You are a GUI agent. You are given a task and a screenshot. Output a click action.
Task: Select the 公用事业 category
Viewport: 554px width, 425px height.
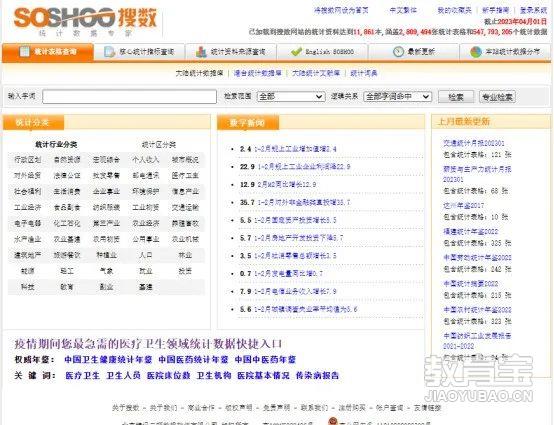tap(146, 239)
